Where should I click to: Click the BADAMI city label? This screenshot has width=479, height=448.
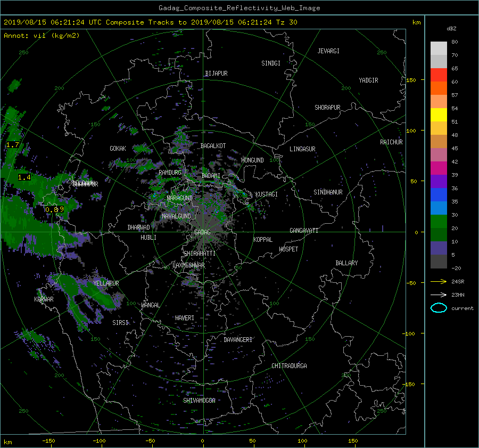(211, 176)
